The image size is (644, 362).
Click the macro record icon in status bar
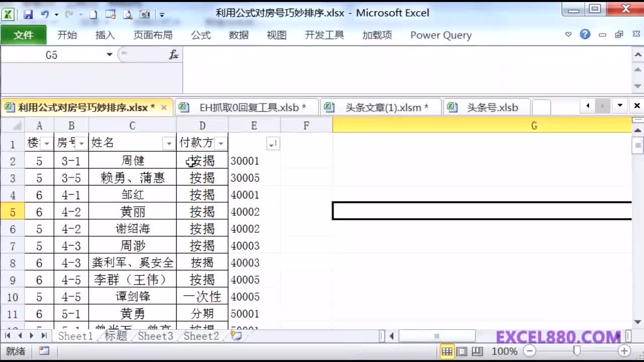44,350
